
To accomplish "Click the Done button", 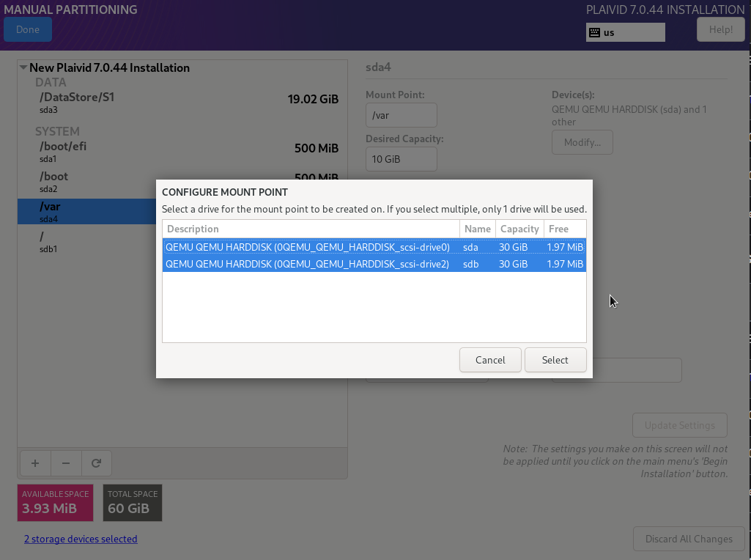I will (x=28, y=30).
